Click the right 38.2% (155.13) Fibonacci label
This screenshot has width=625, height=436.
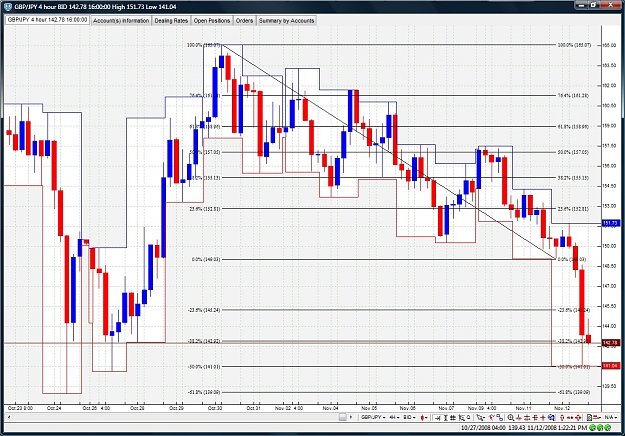(573, 178)
